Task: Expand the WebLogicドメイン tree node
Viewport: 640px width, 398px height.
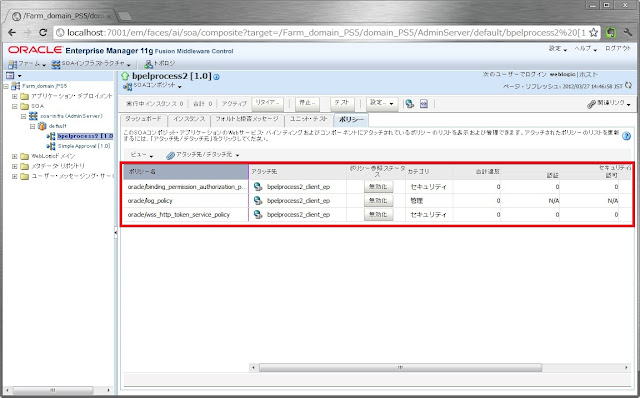Action: pyautogui.click(x=15, y=156)
